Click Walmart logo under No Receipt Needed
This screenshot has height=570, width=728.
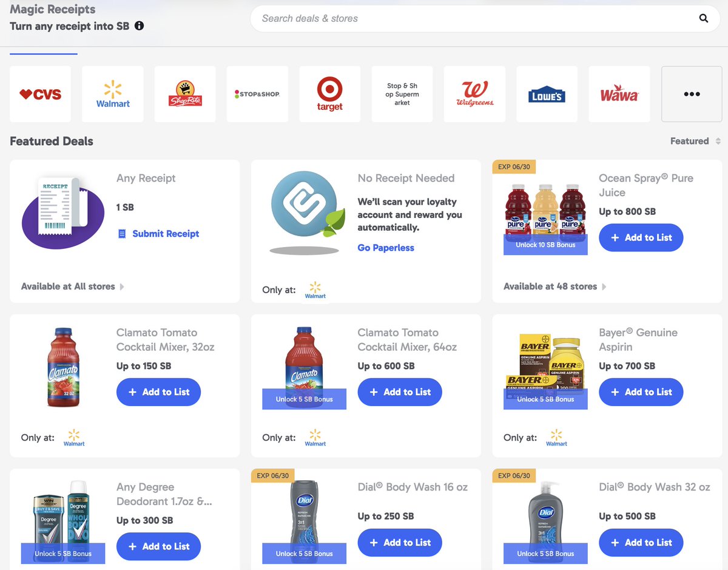point(315,290)
